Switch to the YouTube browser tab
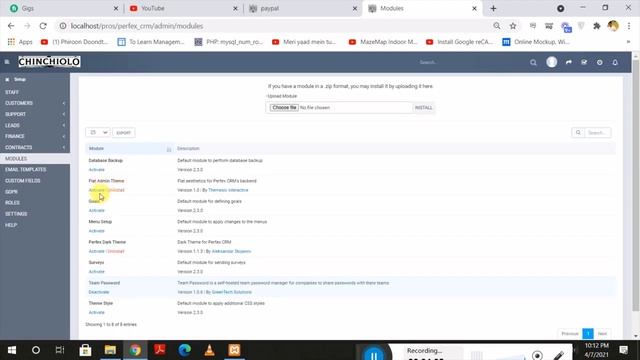640x360 pixels. click(x=182, y=8)
